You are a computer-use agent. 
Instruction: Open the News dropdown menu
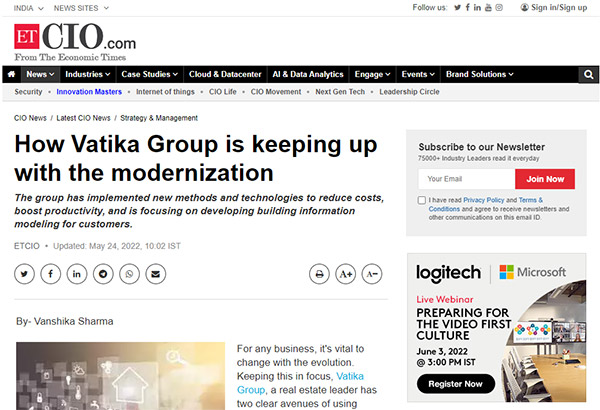[x=40, y=74]
